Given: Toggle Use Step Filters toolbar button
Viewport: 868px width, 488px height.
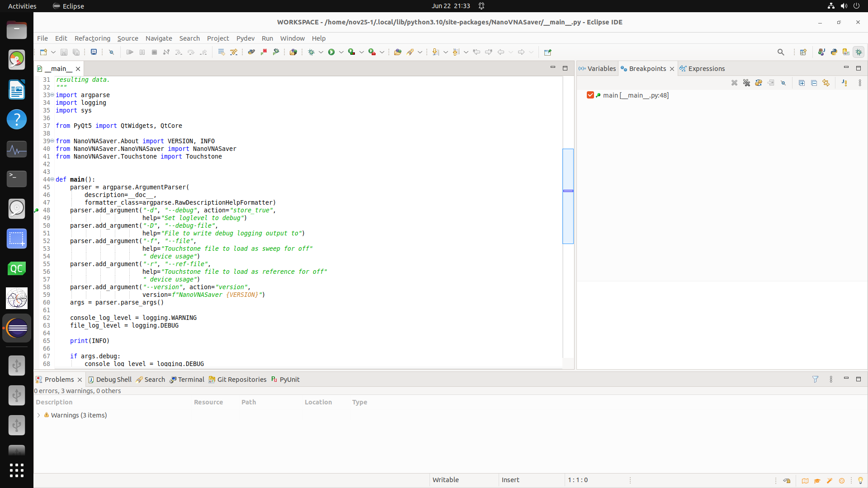Looking at the screenshot, I should [233, 52].
